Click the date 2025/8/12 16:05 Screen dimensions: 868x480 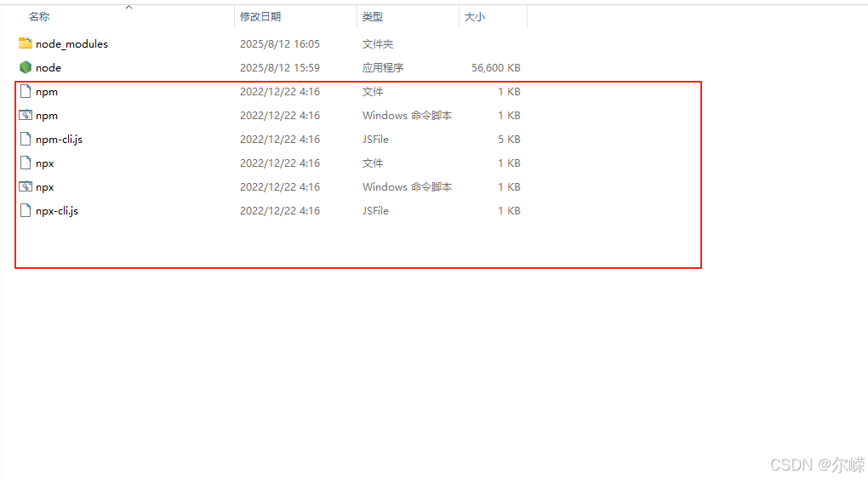[280, 43]
